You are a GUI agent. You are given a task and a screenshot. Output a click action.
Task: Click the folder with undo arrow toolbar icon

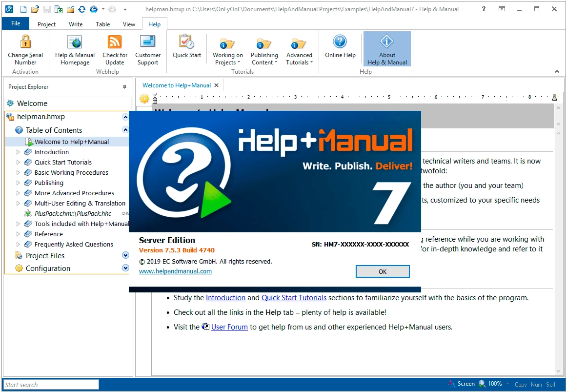click(x=70, y=9)
